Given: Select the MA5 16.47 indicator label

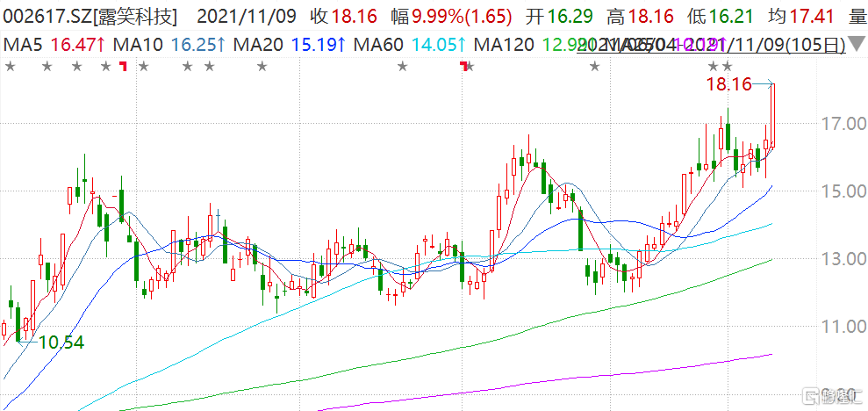Looking at the screenshot, I should tap(54, 44).
